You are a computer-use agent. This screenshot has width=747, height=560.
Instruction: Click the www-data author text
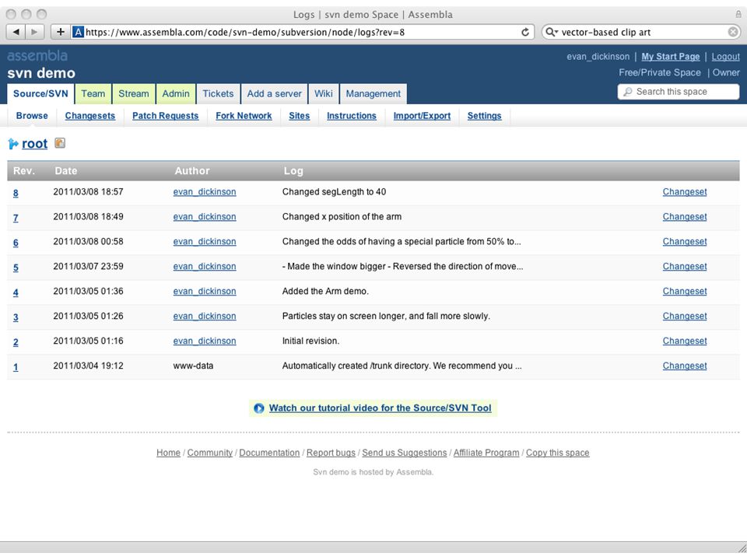coord(193,366)
